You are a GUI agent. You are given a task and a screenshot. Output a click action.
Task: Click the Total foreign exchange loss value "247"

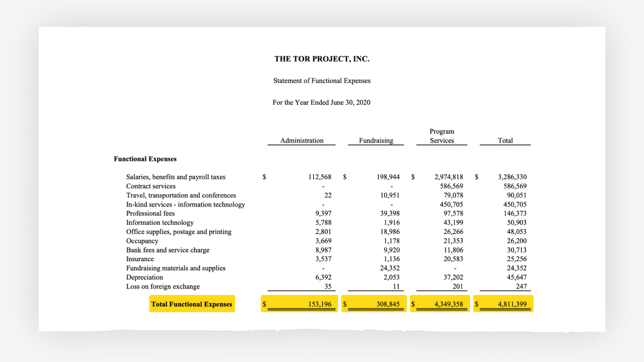click(521, 286)
